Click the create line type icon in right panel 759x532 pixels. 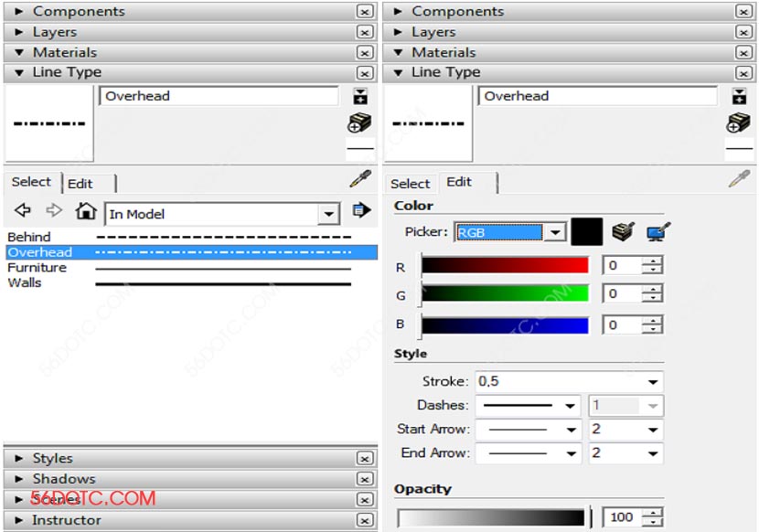(x=739, y=122)
